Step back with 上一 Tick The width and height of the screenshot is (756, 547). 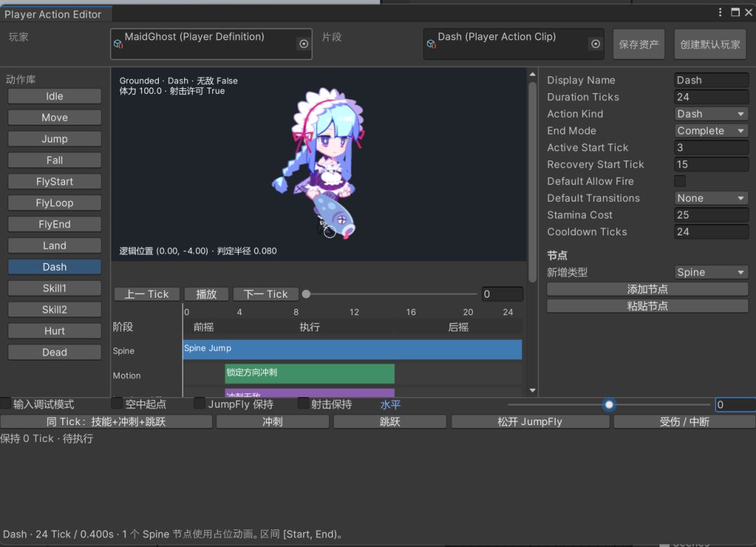[x=147, y=293]
